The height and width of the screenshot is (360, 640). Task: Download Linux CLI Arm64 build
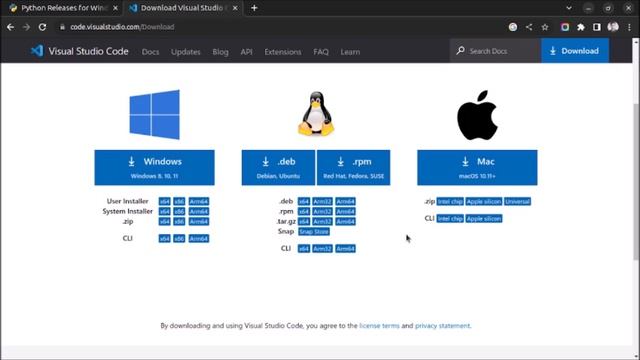(x=345, y=249)
